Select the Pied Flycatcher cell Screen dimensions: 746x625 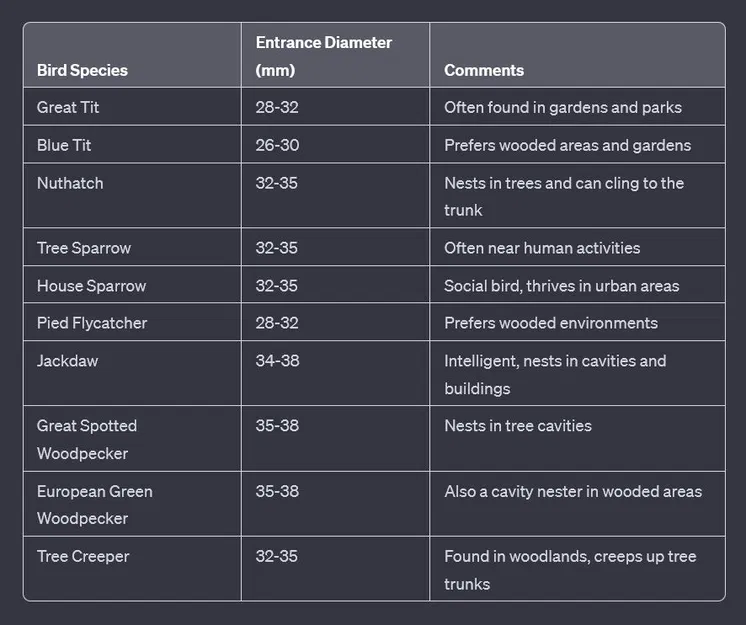click(92, 323)
